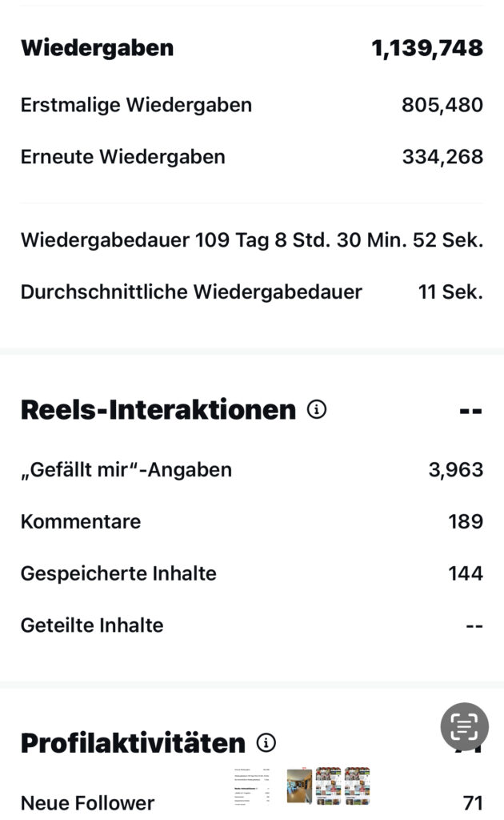Tap the Profilaktivitäten section heading
Viewport: 504px width, 820px height.
tap(133, 742)
